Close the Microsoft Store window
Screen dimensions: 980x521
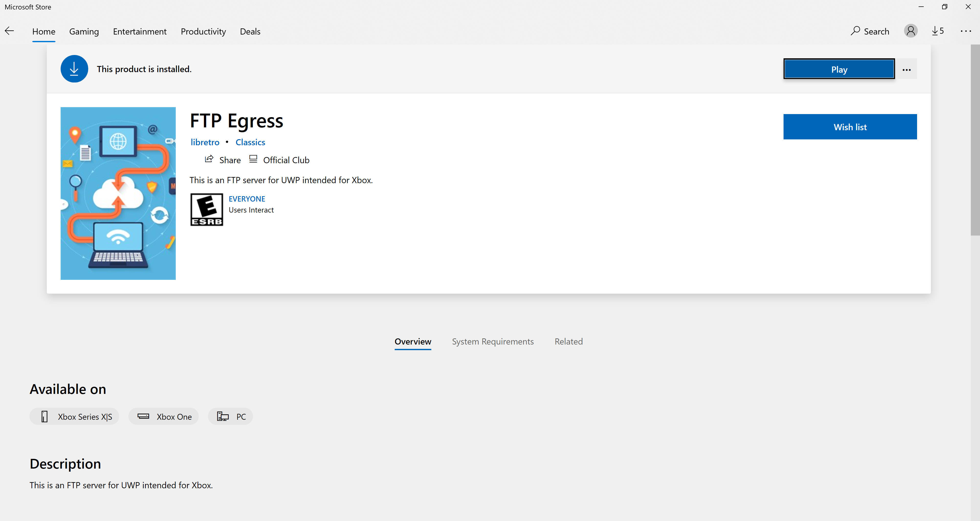[x=968, y=7]
